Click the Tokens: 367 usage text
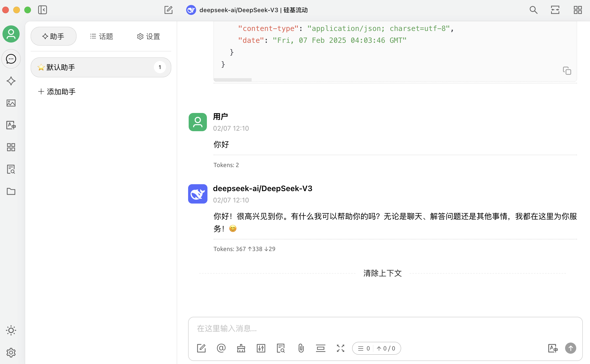This screenshot has width=590, height=364. point(244,249)
